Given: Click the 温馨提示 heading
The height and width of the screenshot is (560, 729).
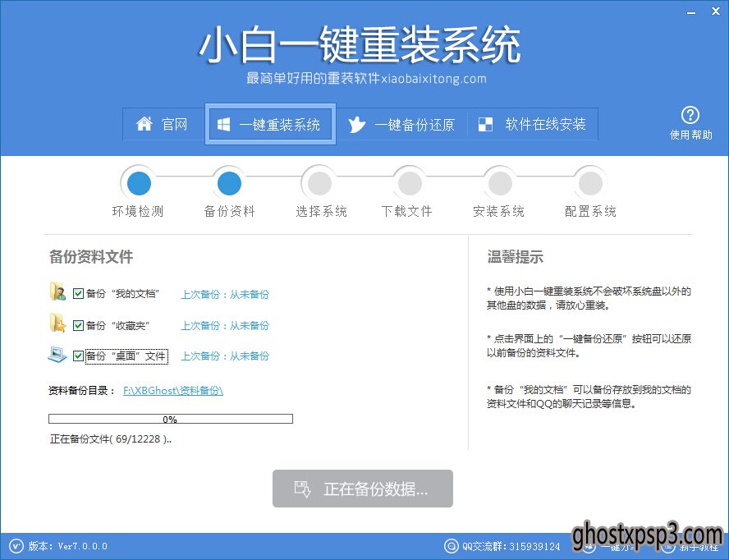Looking at the screenshot, I should click(x=515, y=257).
